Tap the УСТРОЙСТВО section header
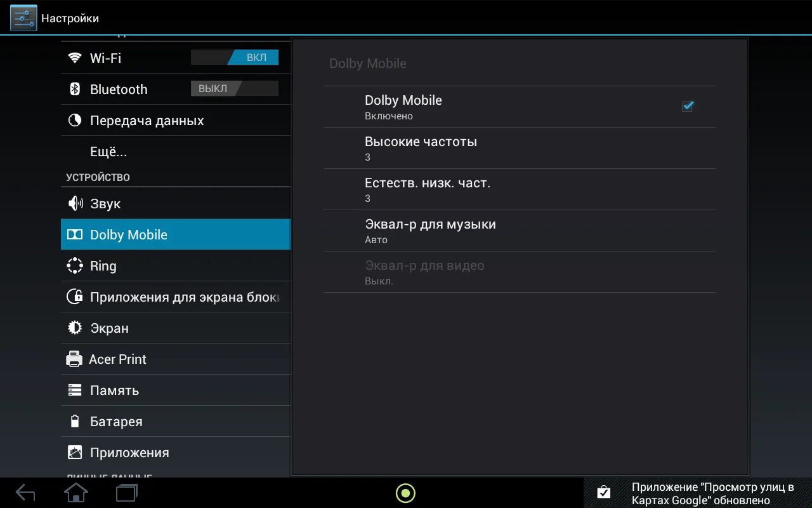 [98, 177]
